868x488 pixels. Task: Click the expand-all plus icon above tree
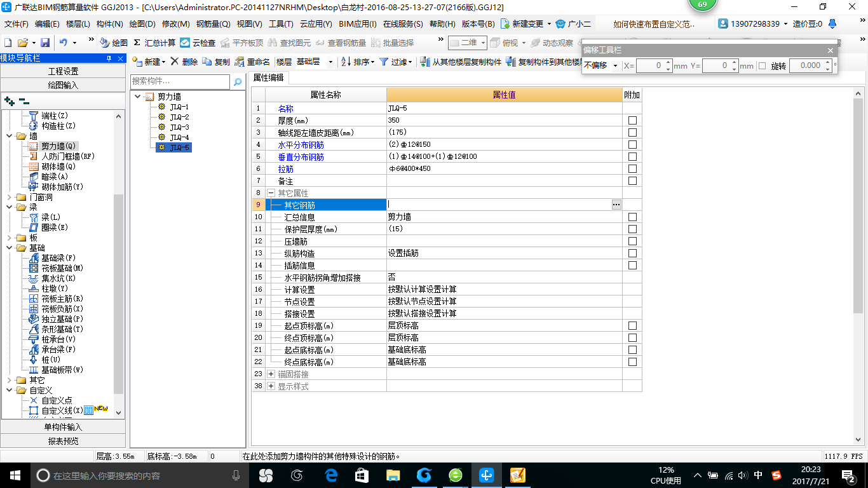click(9, 100)
